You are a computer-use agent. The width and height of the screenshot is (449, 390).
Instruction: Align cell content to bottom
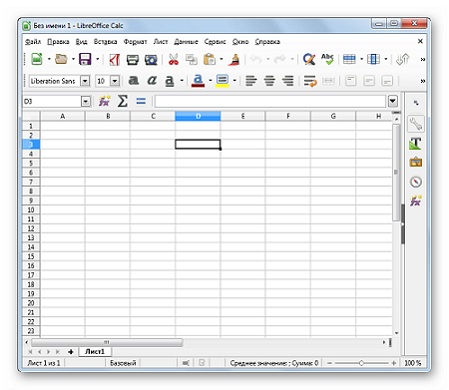click(387, 81)
